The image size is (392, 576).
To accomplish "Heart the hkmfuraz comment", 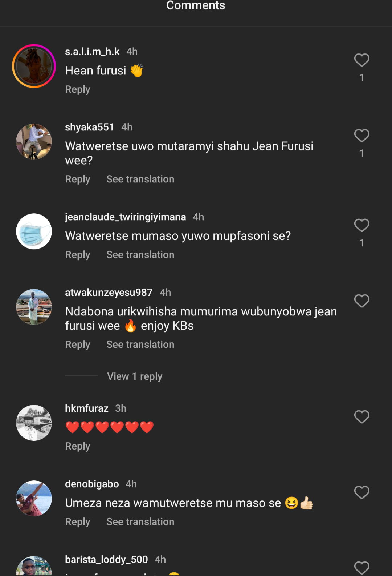I will [x=362, y=417].
